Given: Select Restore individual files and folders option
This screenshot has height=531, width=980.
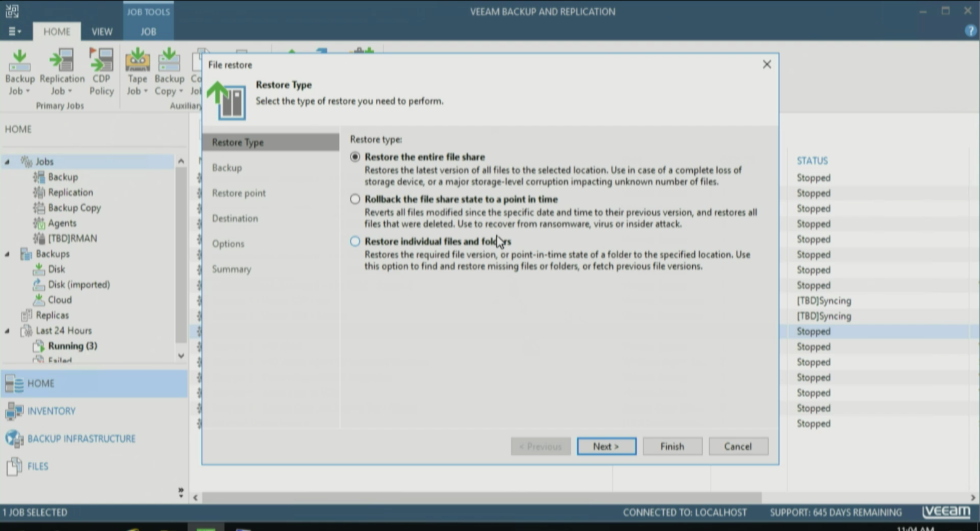Looking at the screenshot, I should point(355,241).
